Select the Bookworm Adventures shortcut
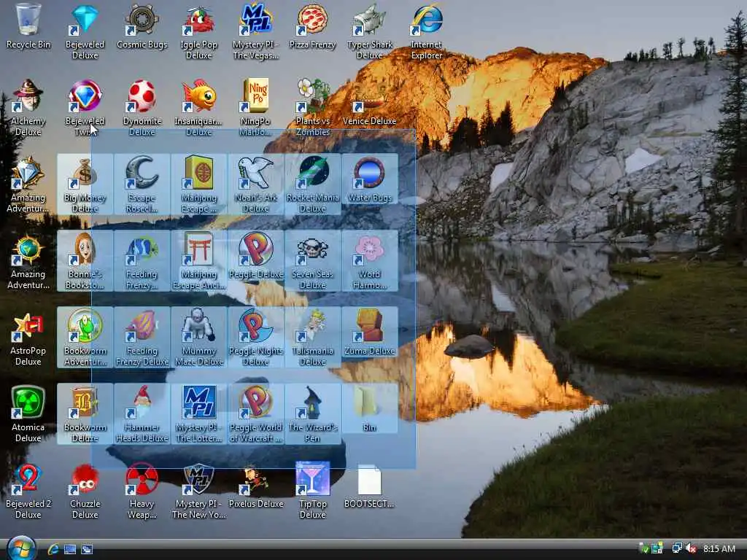 [x=85, y=337]
